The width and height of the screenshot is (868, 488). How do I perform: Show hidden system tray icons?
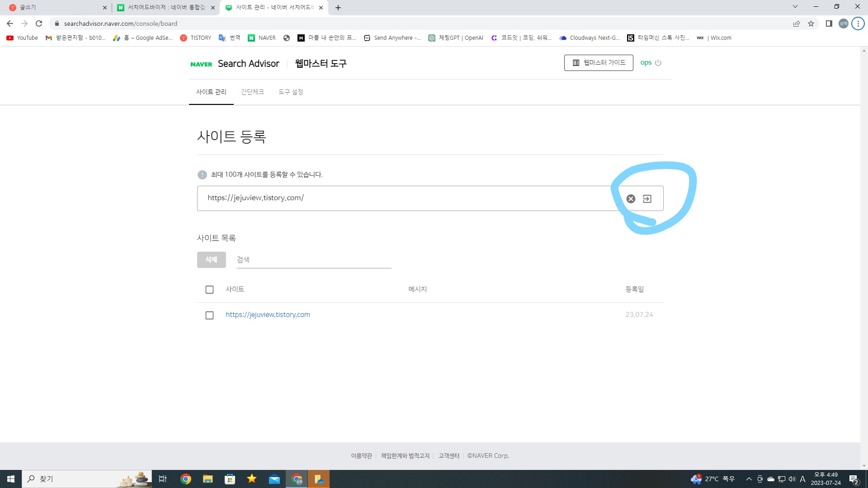coord(749,479)
